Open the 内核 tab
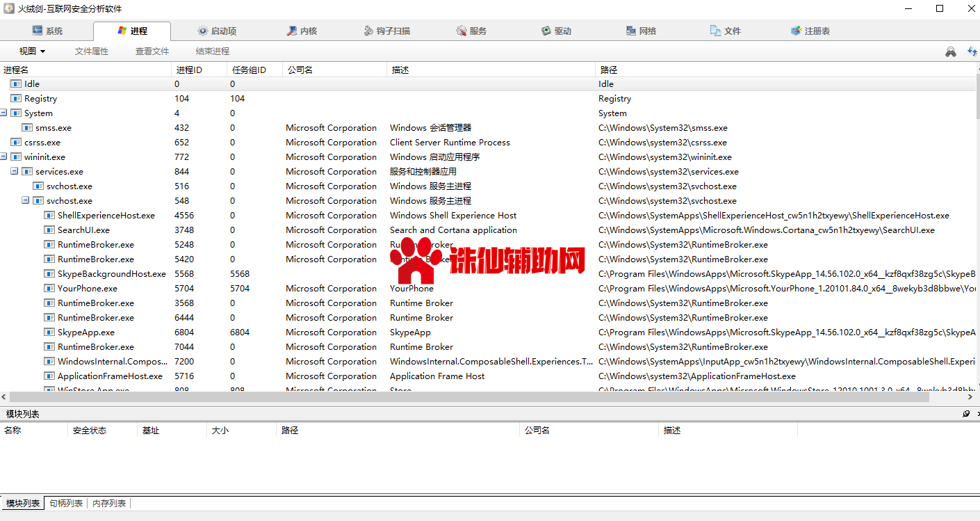This screenshot has height=521, width=980. coord(302,31)
